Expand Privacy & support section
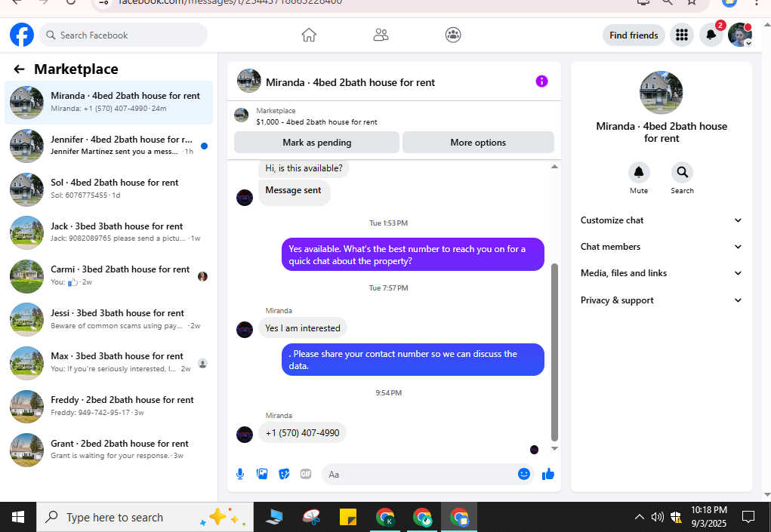 pyautogui.click(x=662, y=300)
